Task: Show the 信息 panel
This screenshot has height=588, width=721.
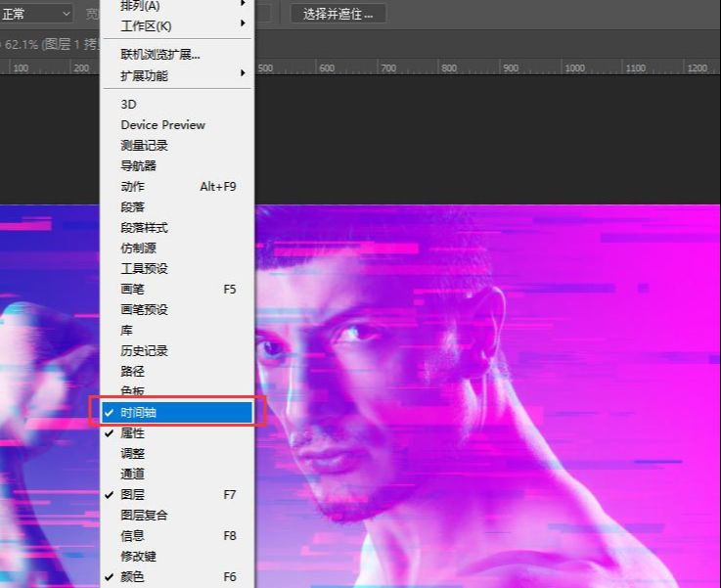Action: [177, 535]
